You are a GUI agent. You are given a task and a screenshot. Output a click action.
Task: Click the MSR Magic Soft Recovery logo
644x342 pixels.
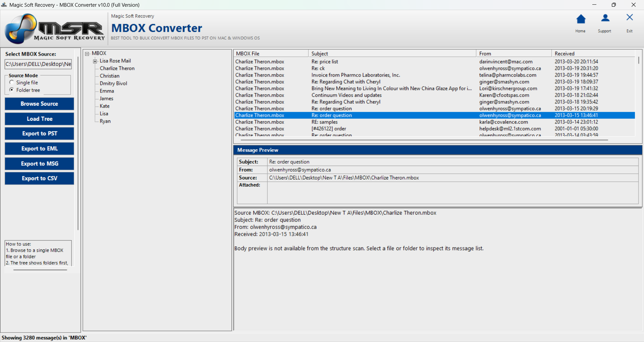(55, 29)
